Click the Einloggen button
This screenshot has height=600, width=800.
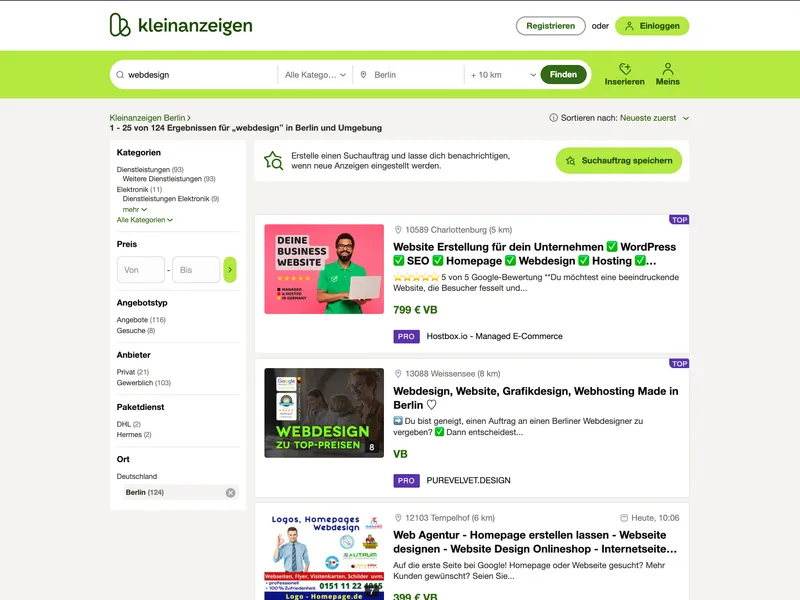pyautogui.click(x=652, y=26)
